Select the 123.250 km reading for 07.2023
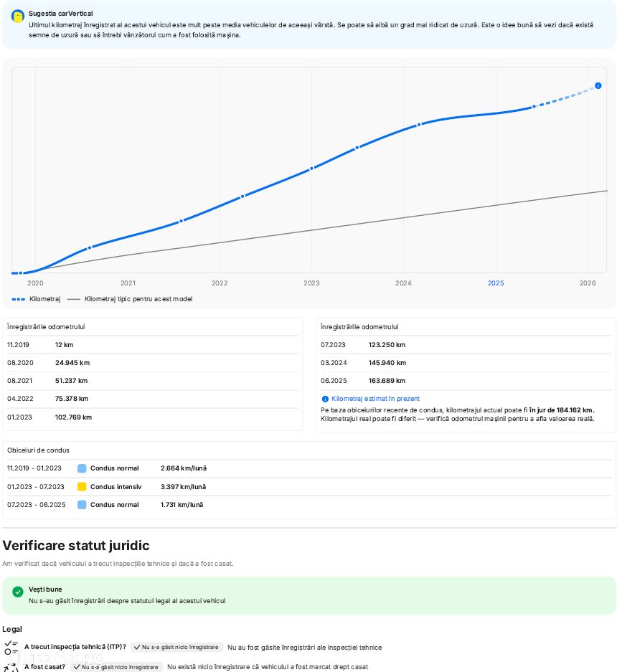Image resolution: width=617 pixels, height=672 pixels. pos(387,345)
